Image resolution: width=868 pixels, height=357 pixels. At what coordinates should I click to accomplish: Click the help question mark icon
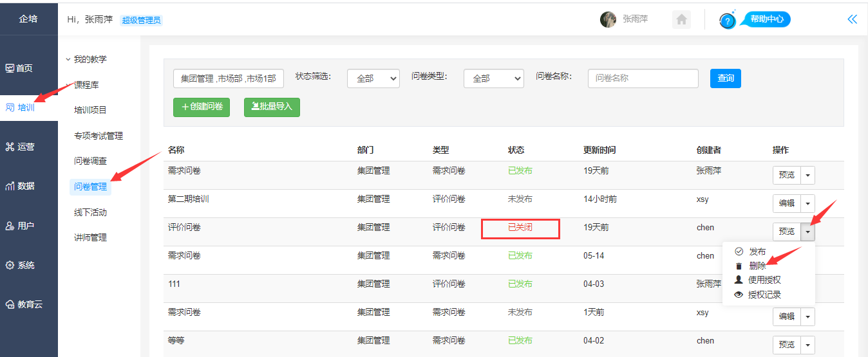pos(728,21)
